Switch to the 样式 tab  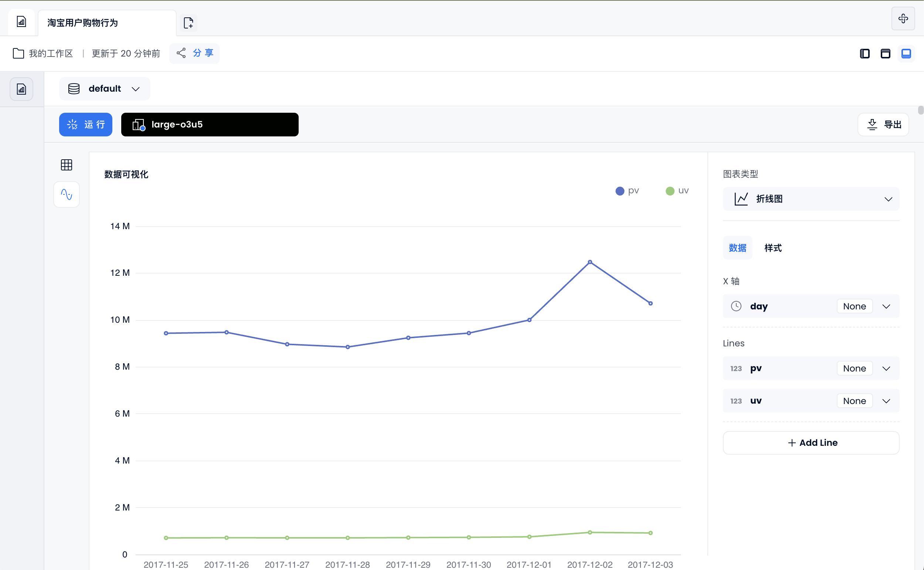point(772,248)
